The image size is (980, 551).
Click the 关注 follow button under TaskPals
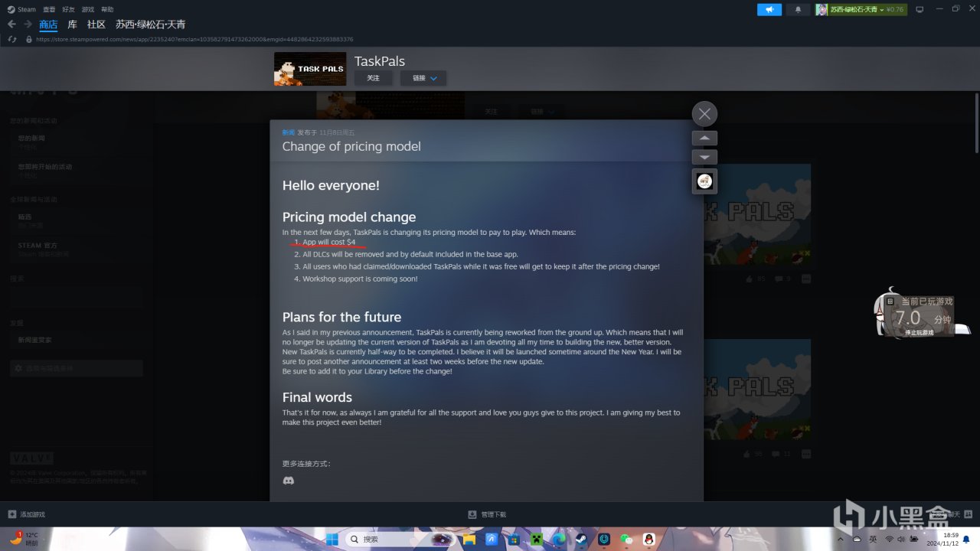(x=373, y=78)
